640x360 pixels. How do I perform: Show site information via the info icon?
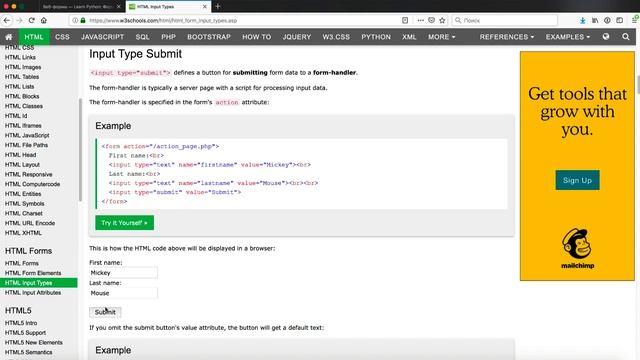point(75,20)
